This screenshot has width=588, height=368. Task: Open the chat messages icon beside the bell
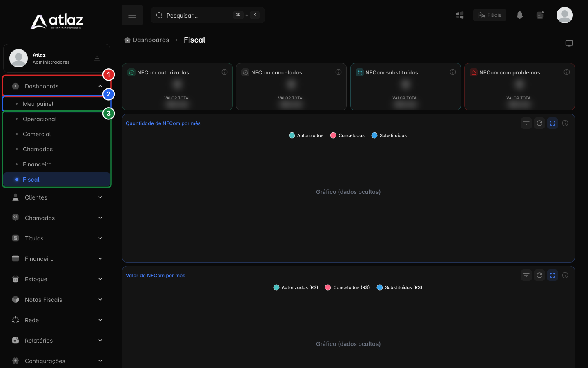540,15
